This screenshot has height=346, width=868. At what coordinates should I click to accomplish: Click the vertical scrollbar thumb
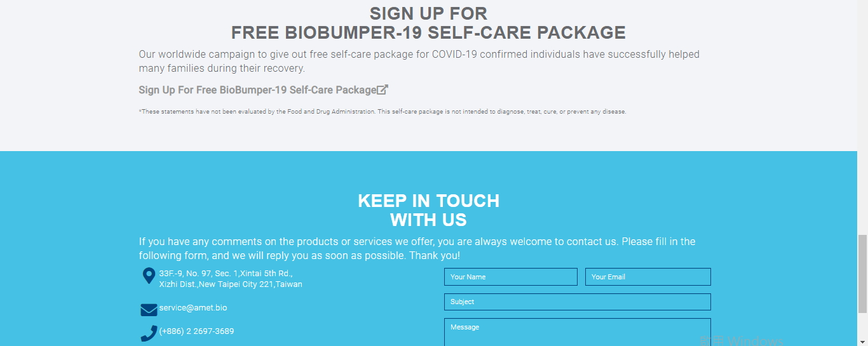862,273
